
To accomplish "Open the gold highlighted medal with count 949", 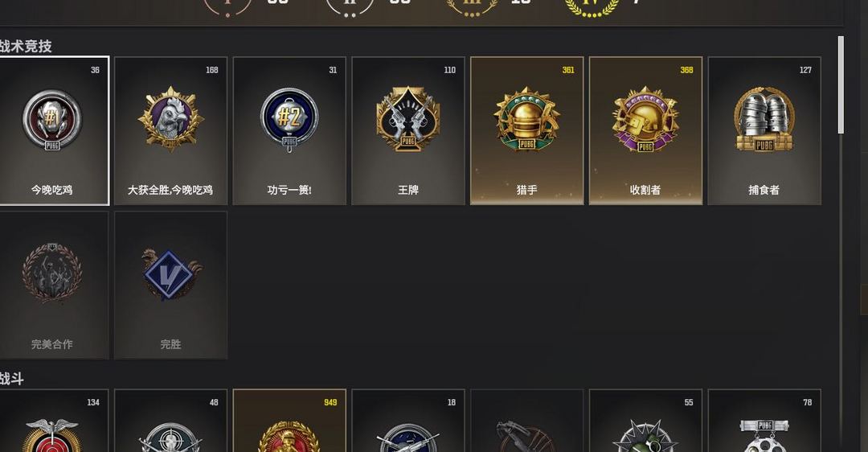I will coord(289,421).
